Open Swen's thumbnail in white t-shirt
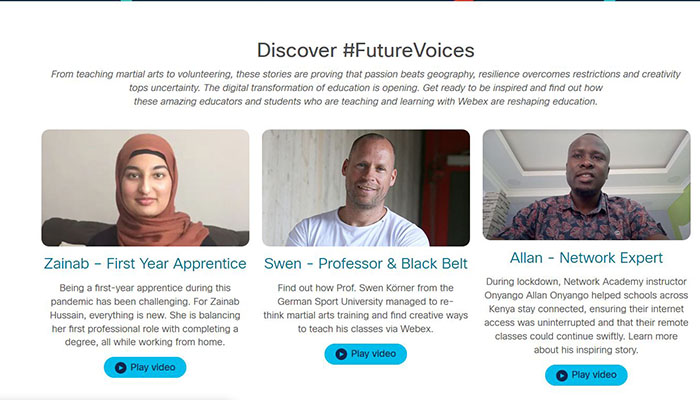The width and height of the screenshot is (700, 400). tap(366, 188)
